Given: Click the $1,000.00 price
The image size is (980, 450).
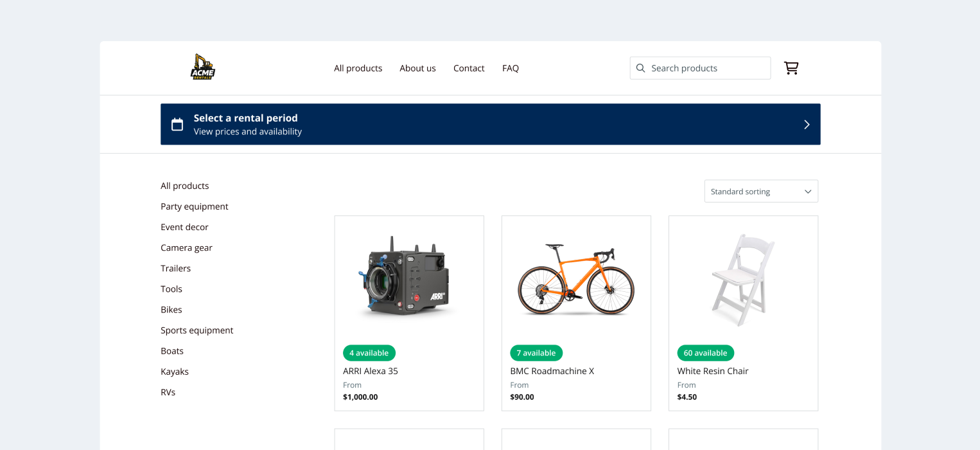Looking at the screenshot, I should (360, 397).
